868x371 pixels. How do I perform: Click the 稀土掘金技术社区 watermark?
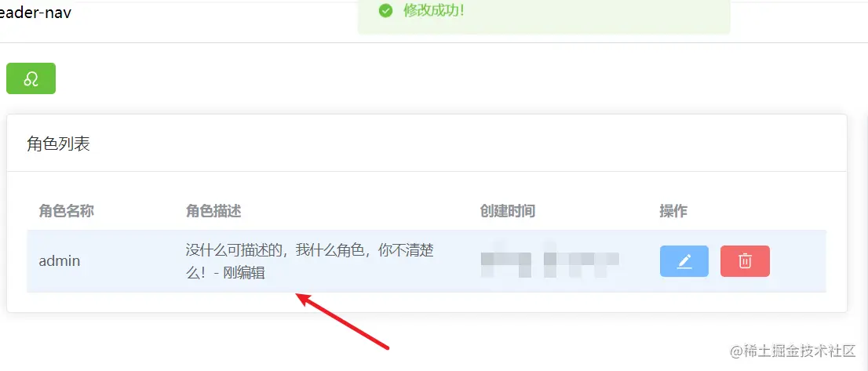tap(793, 351)
